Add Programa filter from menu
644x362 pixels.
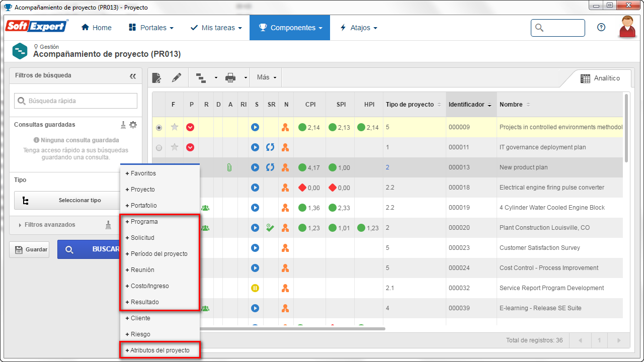coord(159,222)
